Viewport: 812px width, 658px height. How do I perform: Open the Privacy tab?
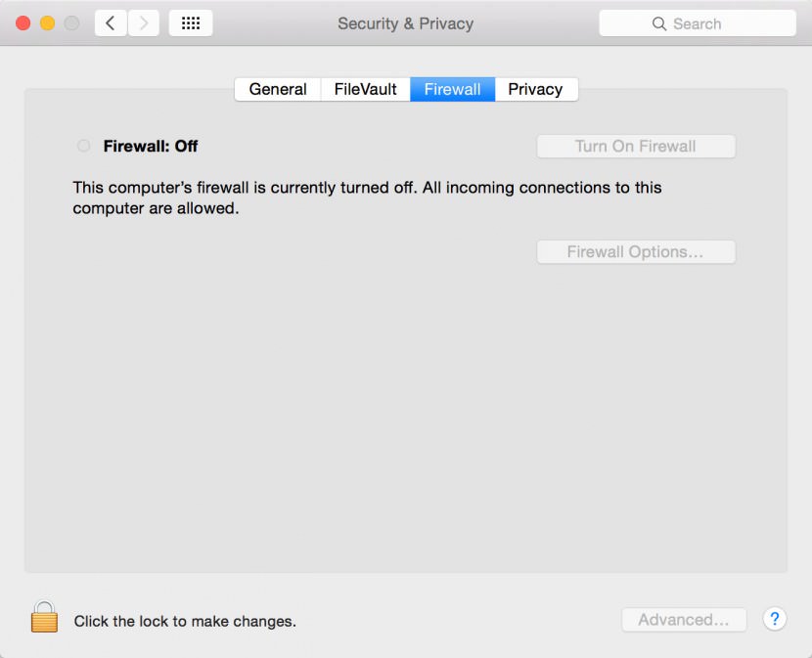click(536, 89)
